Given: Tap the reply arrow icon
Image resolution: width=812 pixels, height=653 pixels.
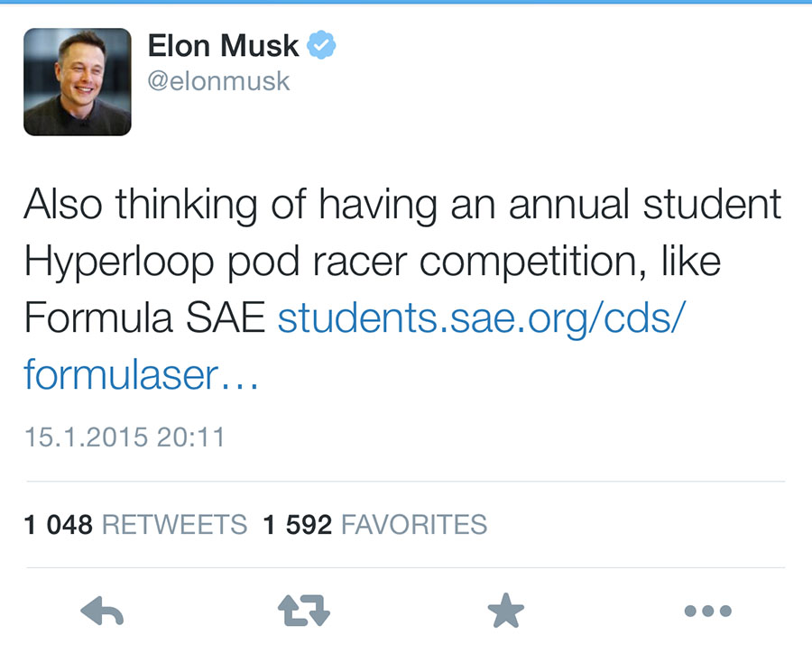Looking at the screenshot, I should coord(102,611).
